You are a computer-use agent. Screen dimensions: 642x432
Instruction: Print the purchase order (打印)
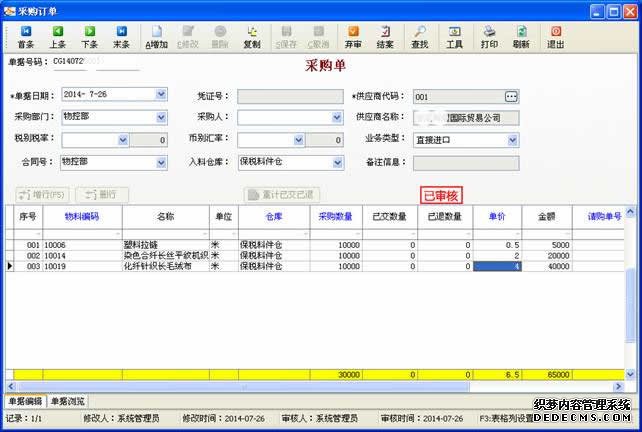[489, 37]
